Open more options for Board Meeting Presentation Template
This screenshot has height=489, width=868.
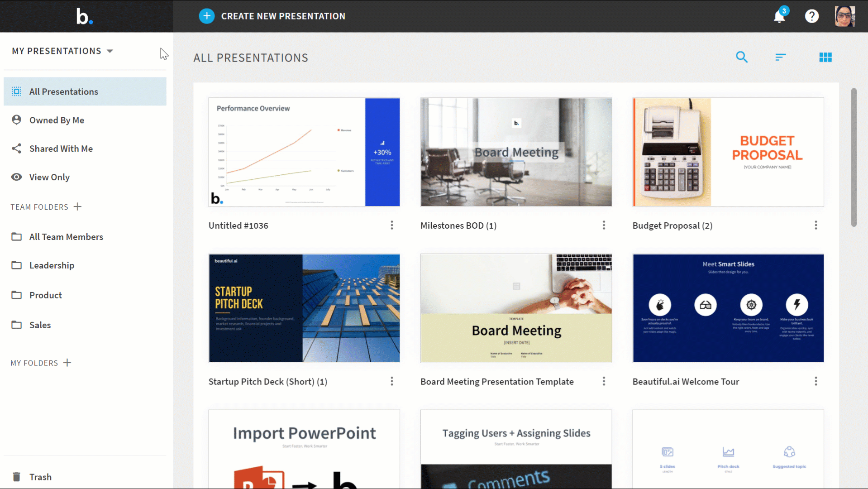pos(604,382)
